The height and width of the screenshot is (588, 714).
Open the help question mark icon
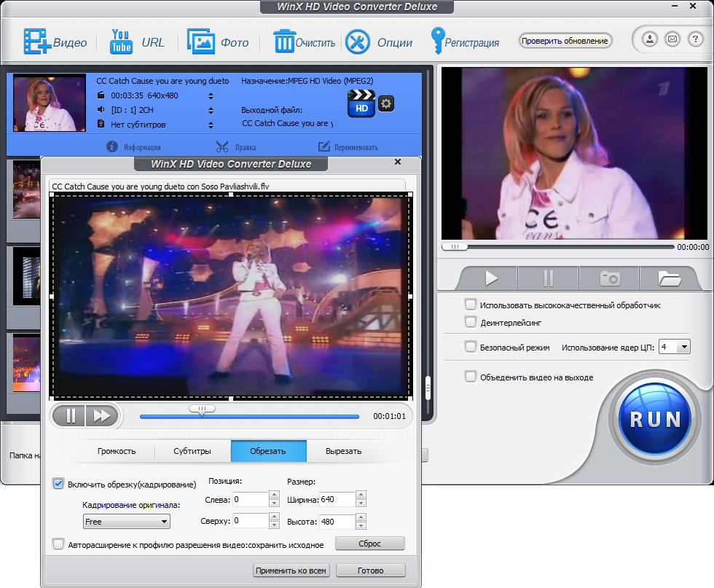point(695,39)
